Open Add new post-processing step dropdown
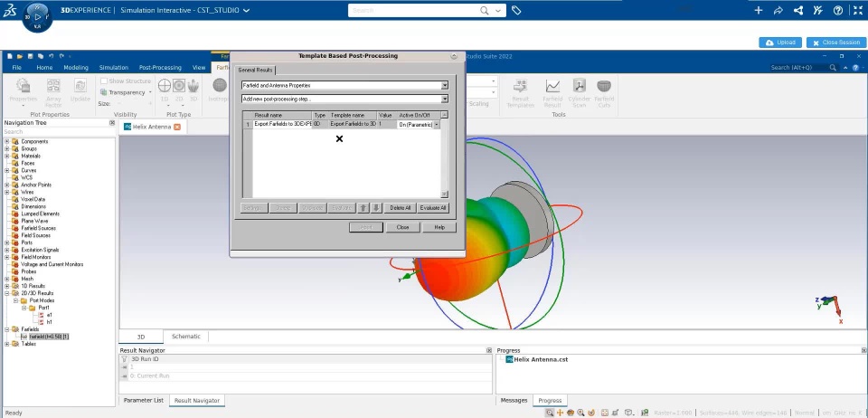868x418 pixels. pos(344,100)
